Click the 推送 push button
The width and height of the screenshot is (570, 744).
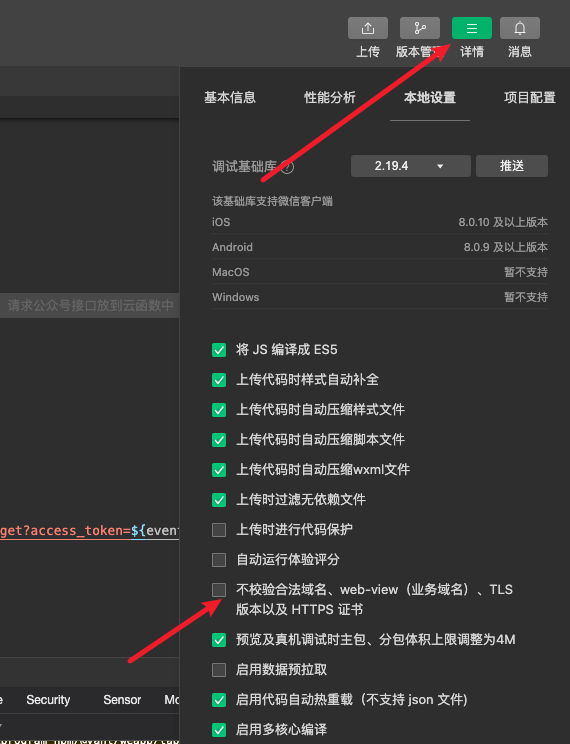coord(512,166)
